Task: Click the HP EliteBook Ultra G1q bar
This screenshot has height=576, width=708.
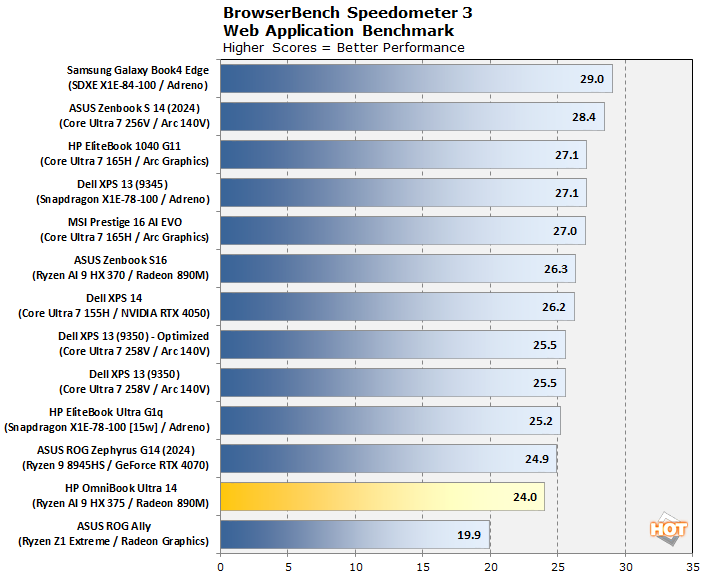Action: coord(391,421)
